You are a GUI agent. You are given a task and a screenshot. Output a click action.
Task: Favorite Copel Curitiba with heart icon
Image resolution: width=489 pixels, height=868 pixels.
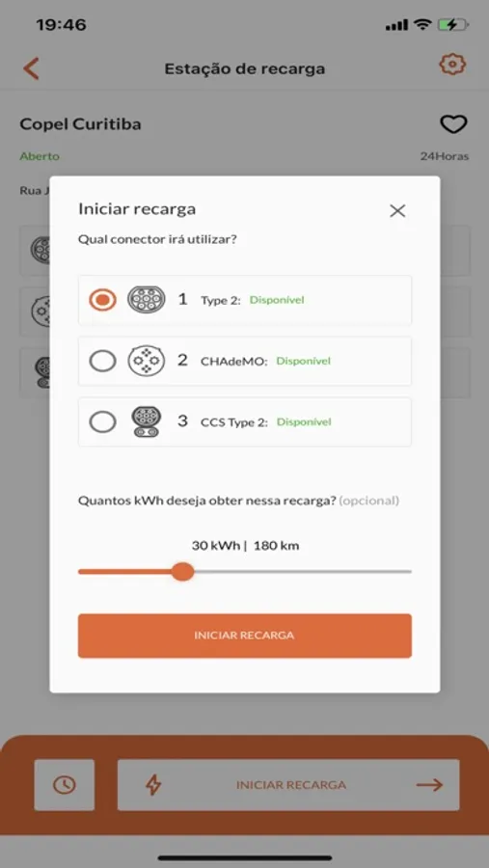[x=453, y=124]
